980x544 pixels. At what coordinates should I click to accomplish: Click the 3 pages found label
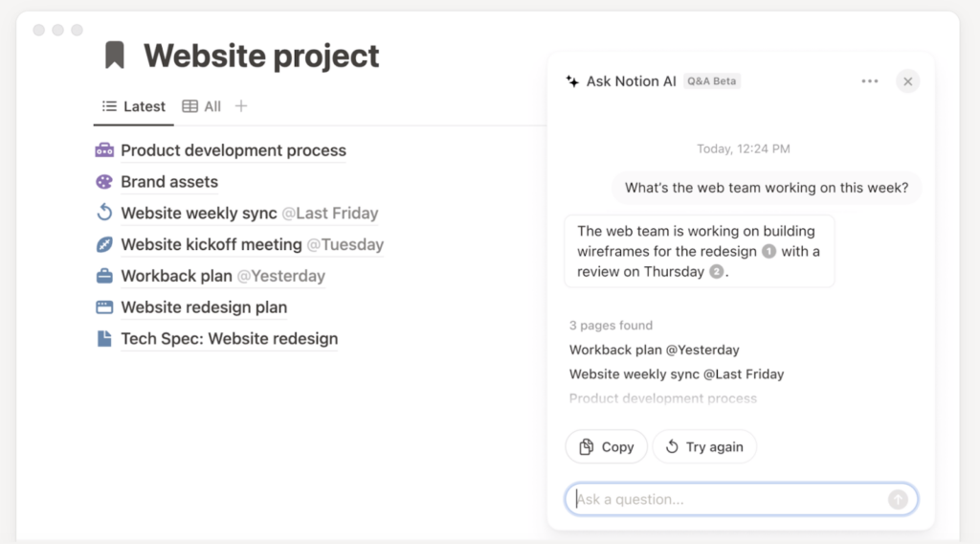click(x=611, y=325)
